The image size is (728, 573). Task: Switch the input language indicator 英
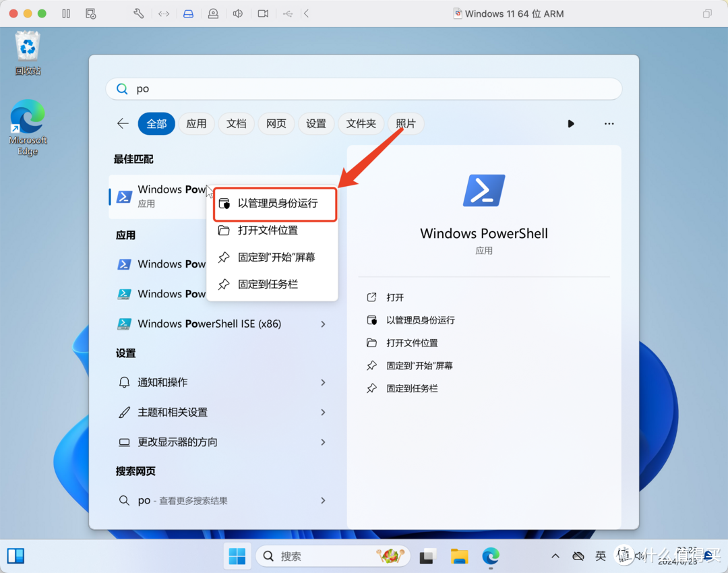point(601,556)
